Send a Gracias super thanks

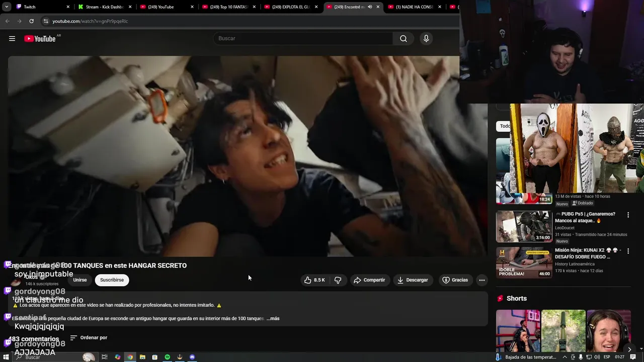pyautogui.click(x=455, y=280)
